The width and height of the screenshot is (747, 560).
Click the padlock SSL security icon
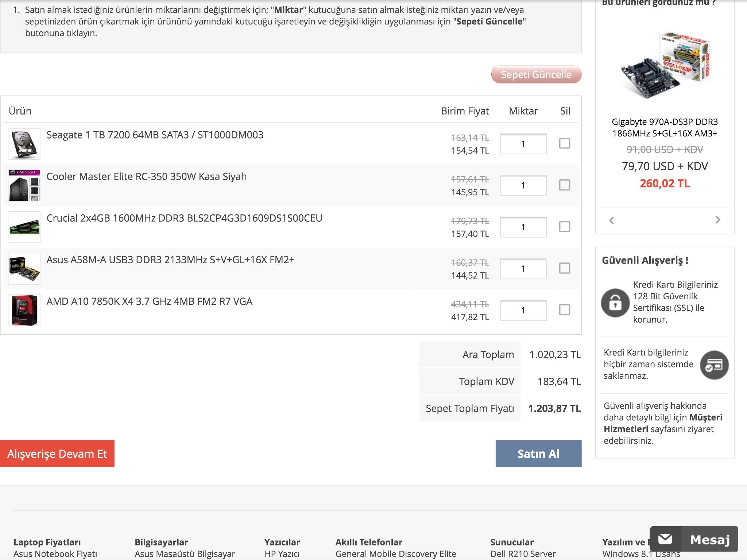tap(615, 303)
